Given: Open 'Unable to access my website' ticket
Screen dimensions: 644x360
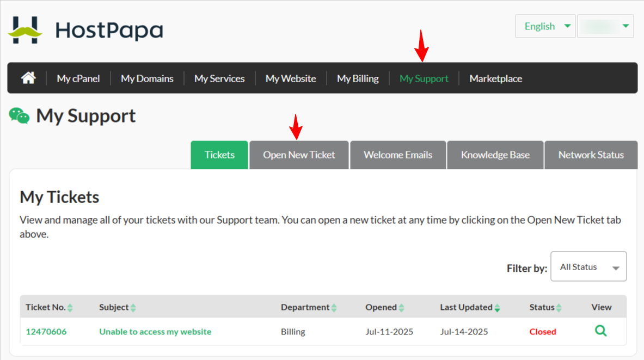Looking at the screenshot, I should pos(155,332).
